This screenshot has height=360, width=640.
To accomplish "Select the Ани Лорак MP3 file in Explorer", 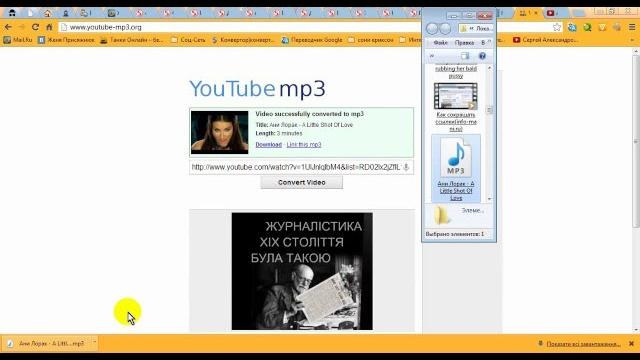I will [x=456, y=169].
